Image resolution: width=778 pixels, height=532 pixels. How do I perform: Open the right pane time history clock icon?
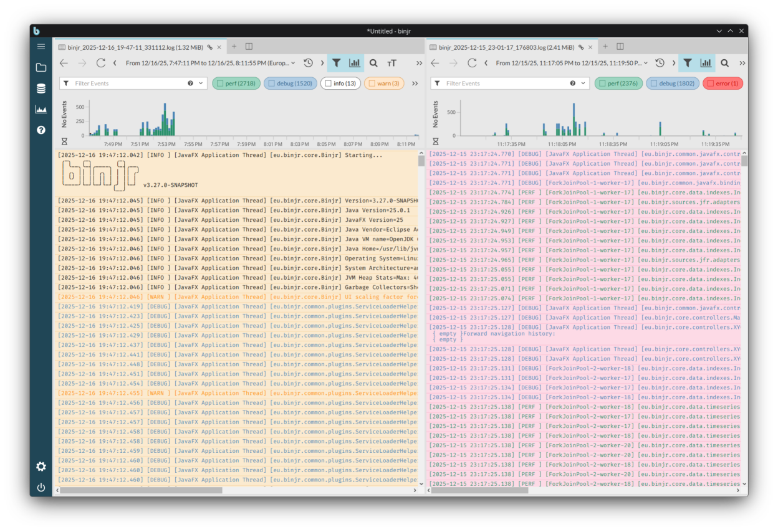pyautogui.click(x=660, y=63)
